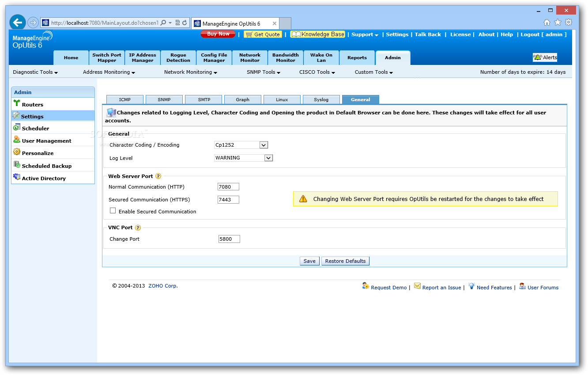
Task: Expand the Network Monitoring menu
Action: (x=191, y=72)
